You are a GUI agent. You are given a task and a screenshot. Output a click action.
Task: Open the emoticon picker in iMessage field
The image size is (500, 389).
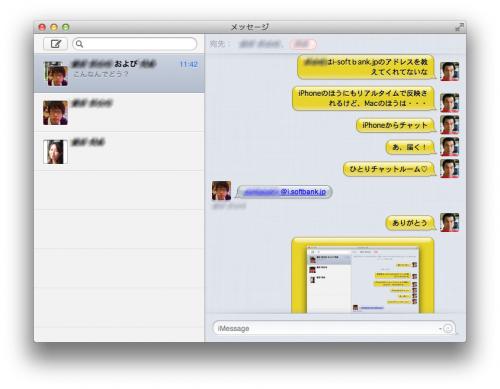click(448, 328)
